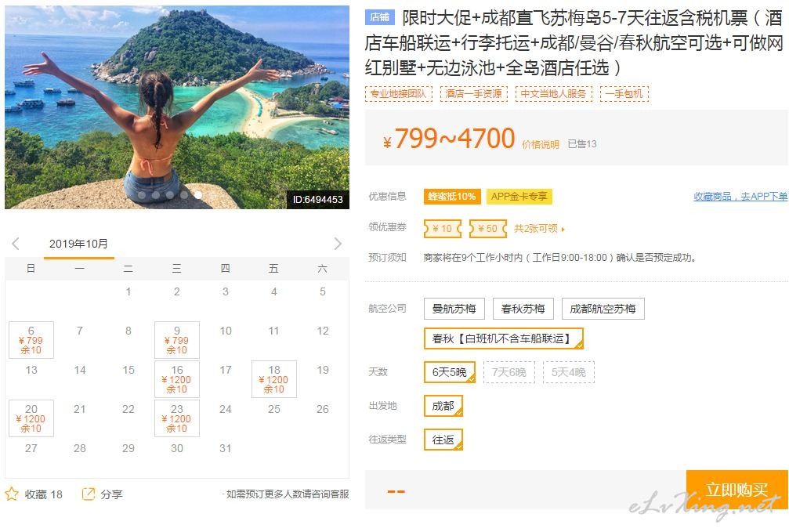
Task: Go to previous month arrow
Action: (x=16, y=244)
